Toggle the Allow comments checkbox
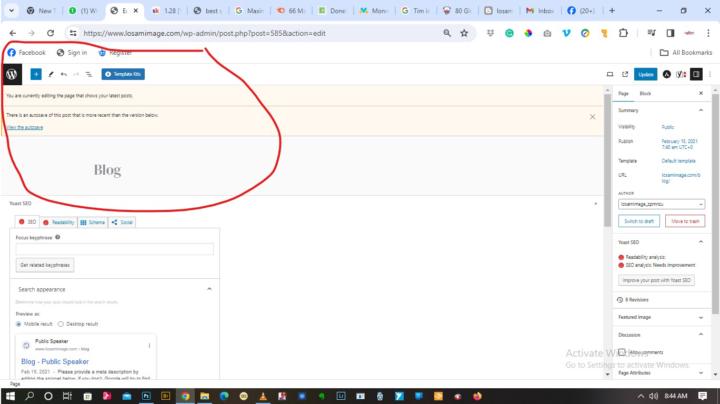 (x=622, y=352)
